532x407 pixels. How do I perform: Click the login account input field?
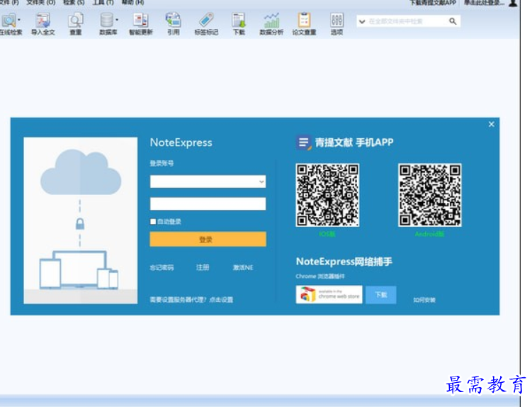pos(208,182)
